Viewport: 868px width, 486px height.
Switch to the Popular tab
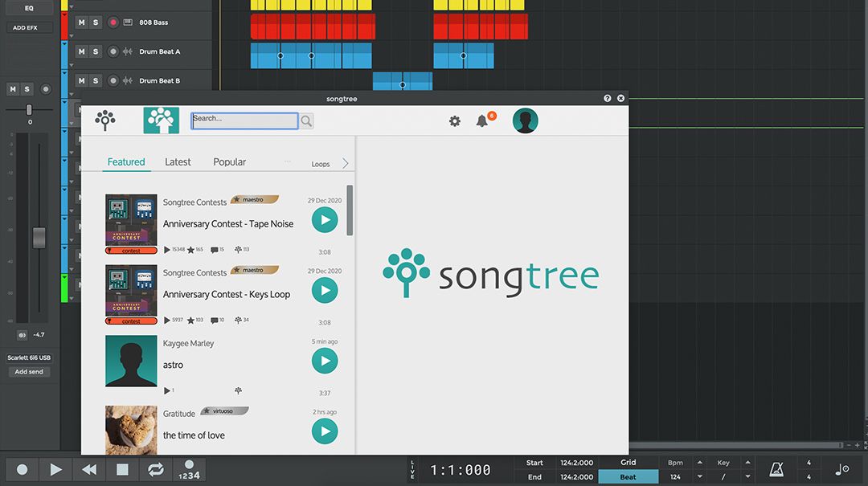[230, 162]
